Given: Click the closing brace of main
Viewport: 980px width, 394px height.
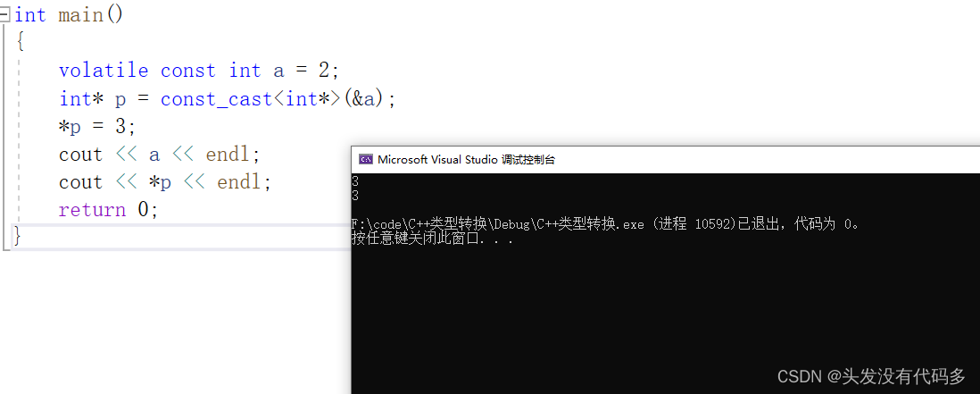Looking at the screenshot, I should (18, 237).
